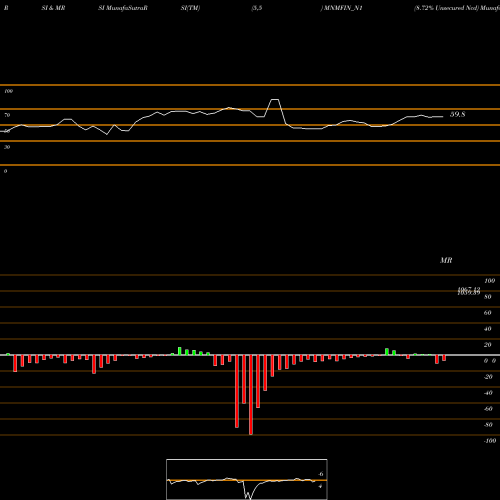This screenshot has width=500, height=500.
Task: Click the 'SI(TM)' header label
Action: (190, 8)
